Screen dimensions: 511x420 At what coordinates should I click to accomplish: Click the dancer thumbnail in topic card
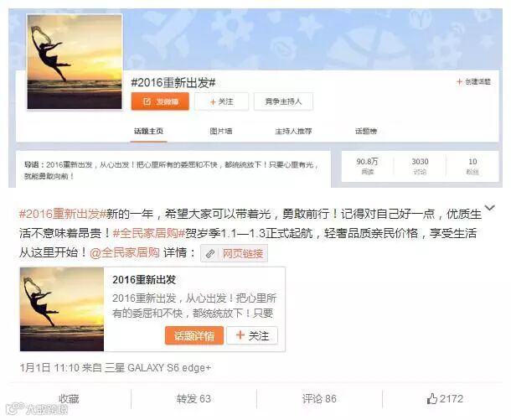pos(62,309)
